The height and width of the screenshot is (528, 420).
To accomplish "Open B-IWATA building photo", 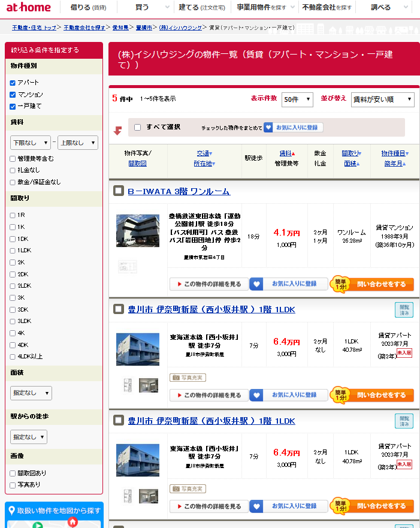I will click(138, 231).
